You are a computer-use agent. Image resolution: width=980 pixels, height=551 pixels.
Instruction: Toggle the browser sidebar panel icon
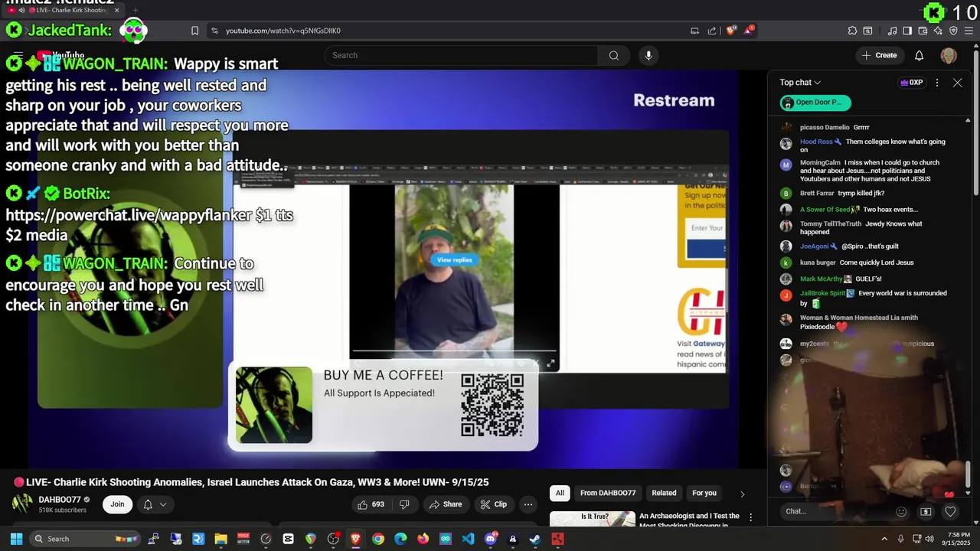tap(907, 31)
